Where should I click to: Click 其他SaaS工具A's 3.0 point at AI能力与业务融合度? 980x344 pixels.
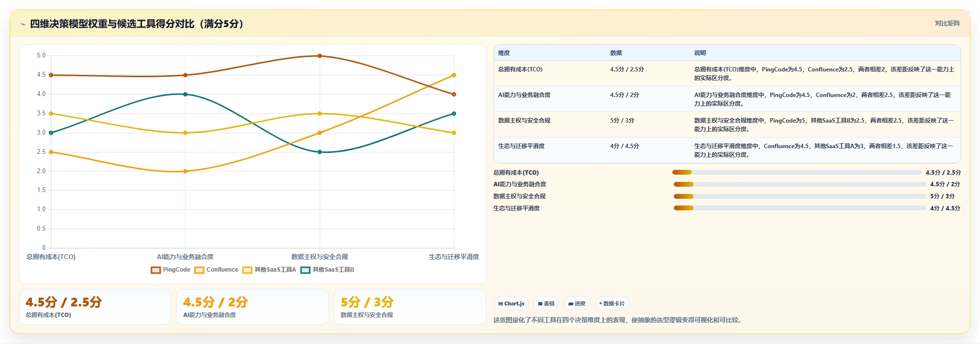point(185,133)
